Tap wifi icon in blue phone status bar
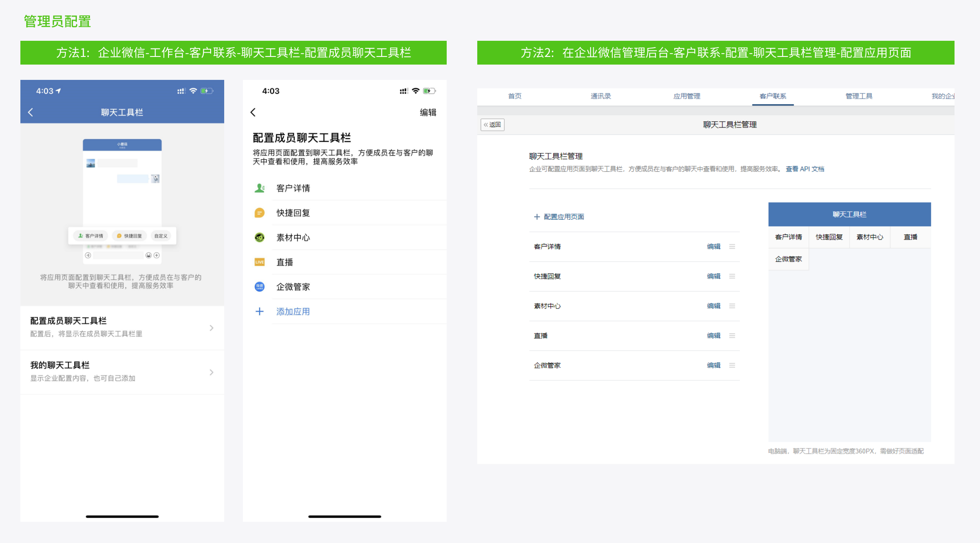 [x=193, y=90]
